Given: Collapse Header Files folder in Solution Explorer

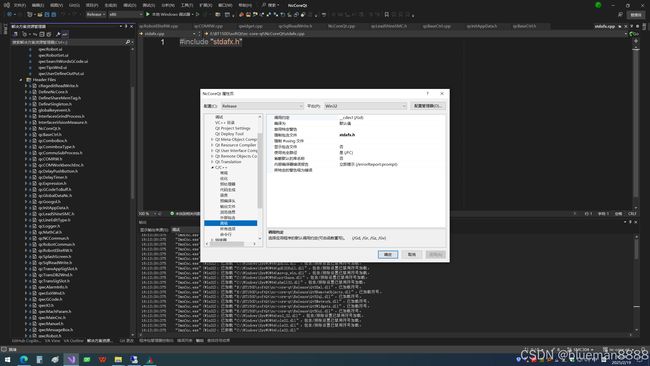Looking at the screenshot, I should click(21, 80).
